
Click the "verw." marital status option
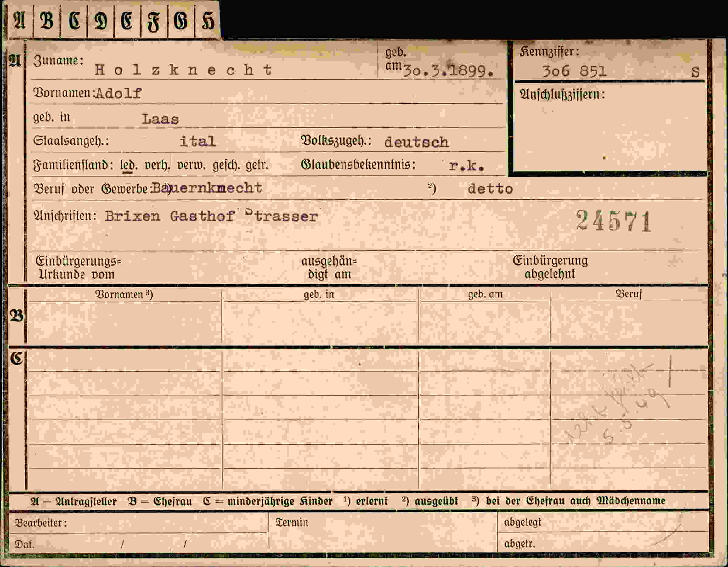192,165
